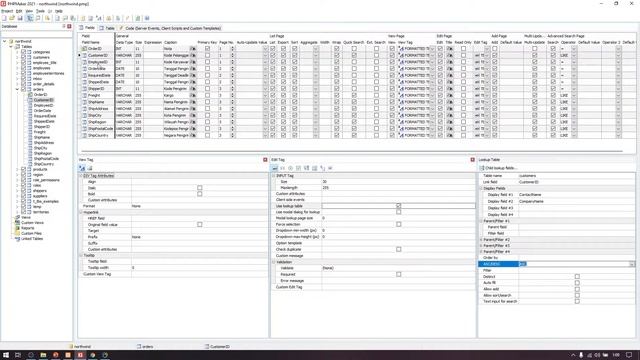The image size is (640, 360).
Task: Collapse the Display Fields group
Action: [x=481, y=189]
